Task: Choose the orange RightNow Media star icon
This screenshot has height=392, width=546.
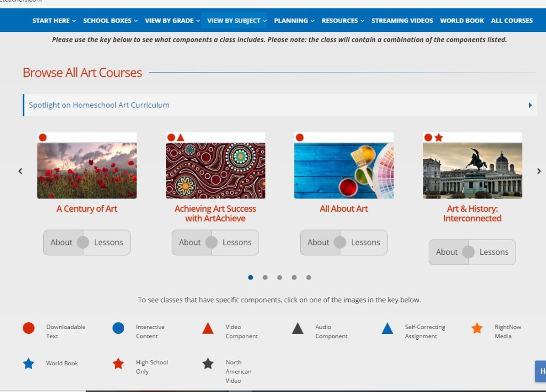Action: [x=477, y=329]
